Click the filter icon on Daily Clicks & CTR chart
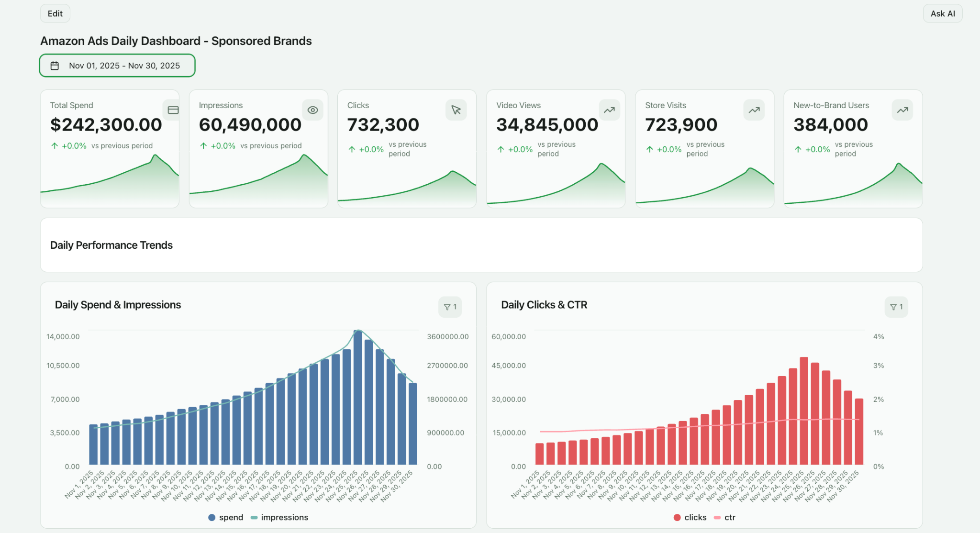 point(896,307)
